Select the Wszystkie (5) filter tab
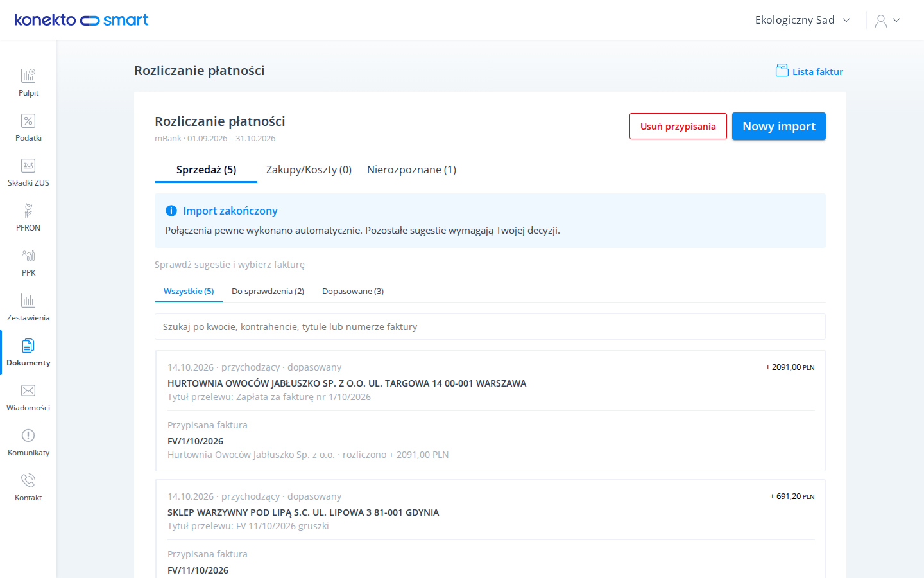This screenshot has height=578, width=924. click(x=189, y=291)
